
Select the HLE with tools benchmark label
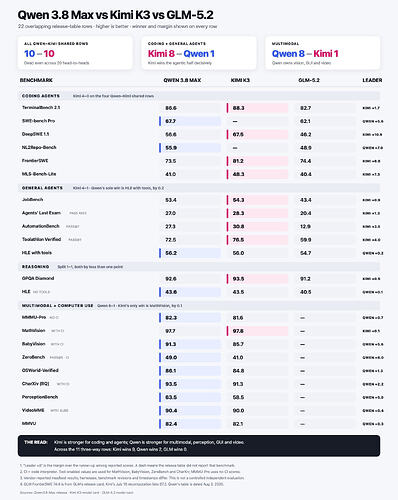pyautogui.click(x=37, y=253)
